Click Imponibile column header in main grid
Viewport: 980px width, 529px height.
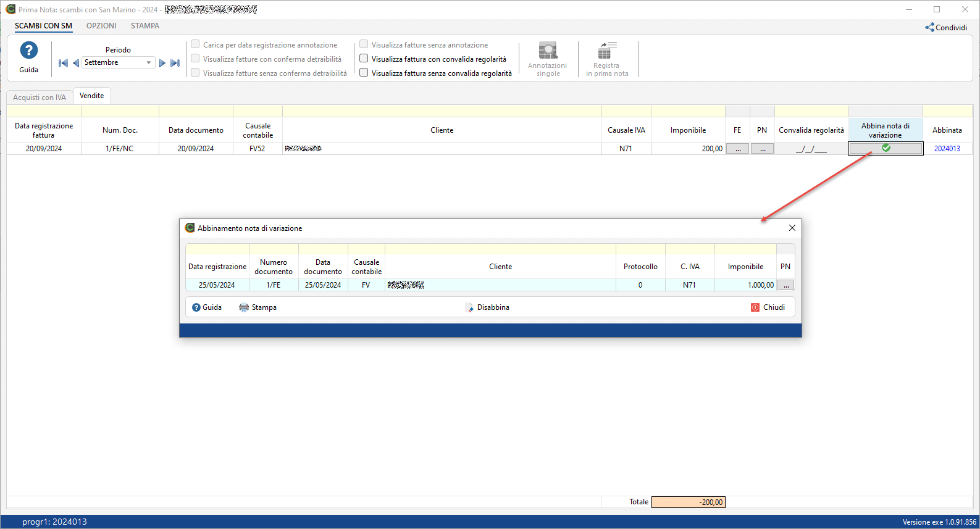click(x=688, y=130)
